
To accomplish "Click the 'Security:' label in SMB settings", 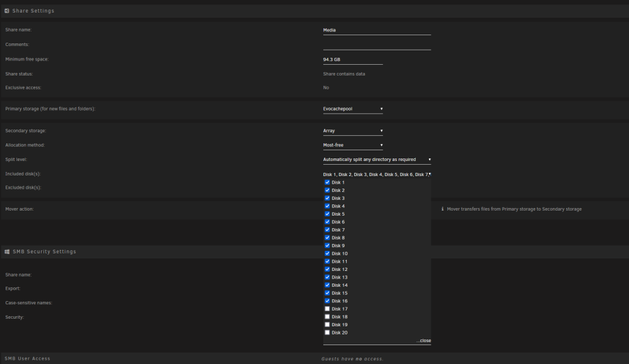I will [14, 317].
